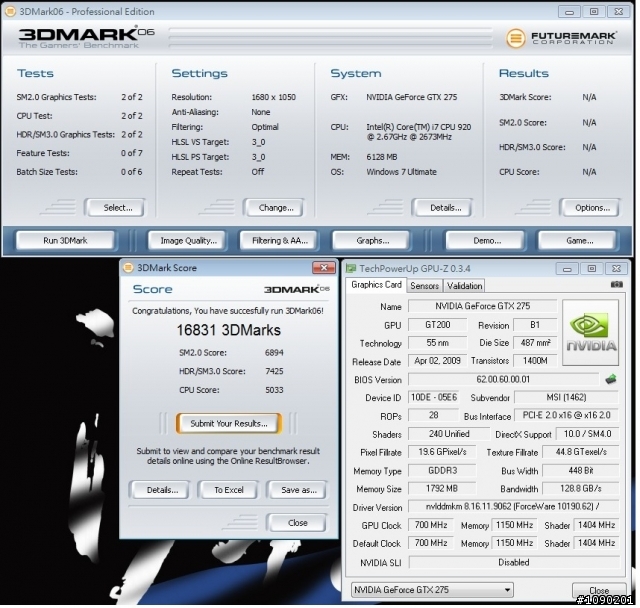Click the Release Date Apr 02, 2009 field

point(438,361)
